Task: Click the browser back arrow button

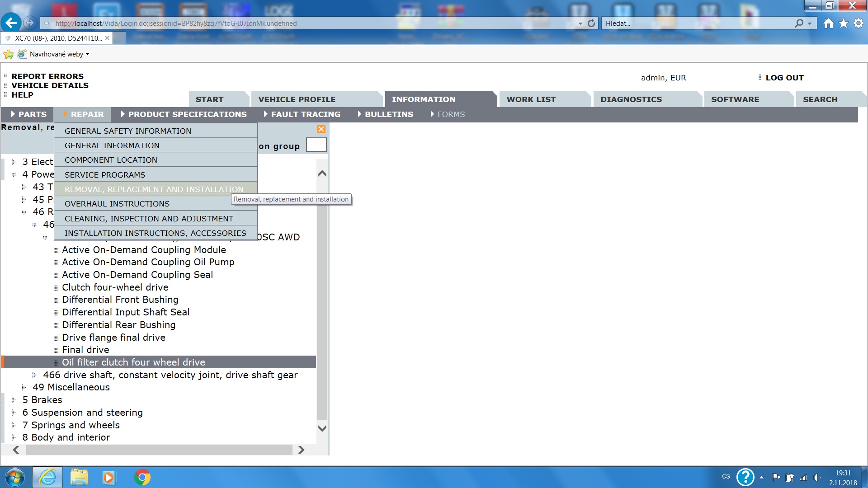Action: [x=11, y=23]
